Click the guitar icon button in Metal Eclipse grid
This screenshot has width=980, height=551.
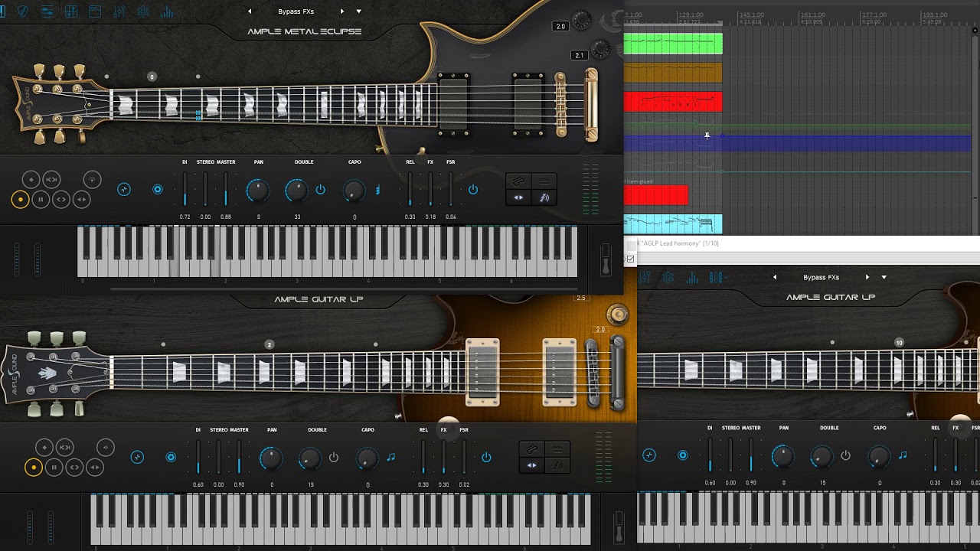tap(518, 181)
